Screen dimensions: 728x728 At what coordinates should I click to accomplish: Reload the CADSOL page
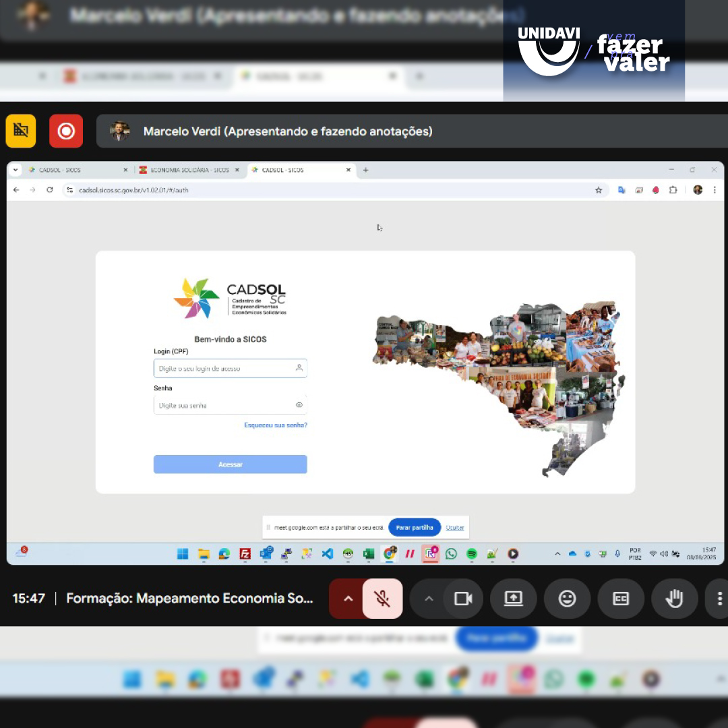click(x=50, y=190)
